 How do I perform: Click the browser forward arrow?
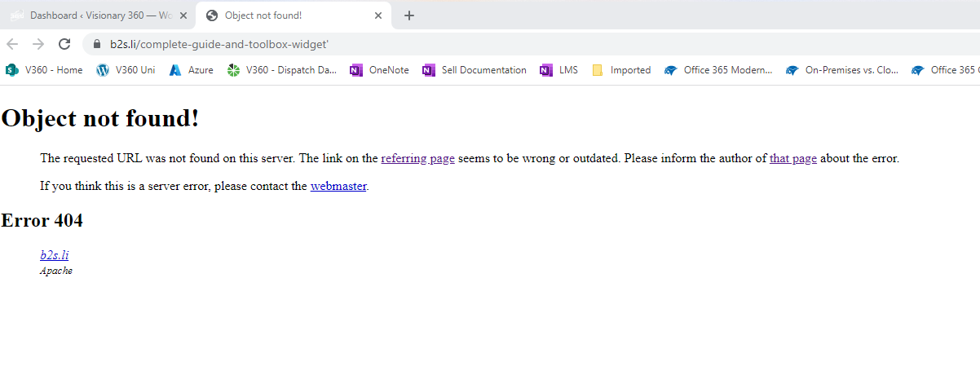(x=38, y=44)
